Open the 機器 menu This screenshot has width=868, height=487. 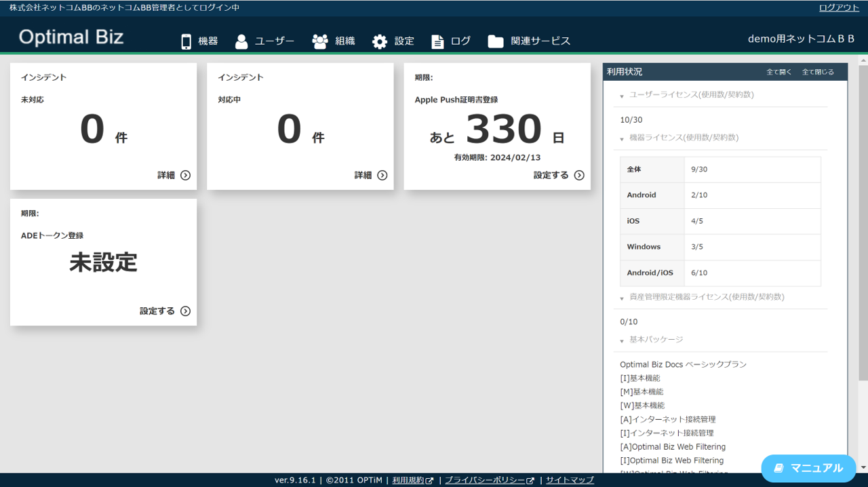point(199,41)
